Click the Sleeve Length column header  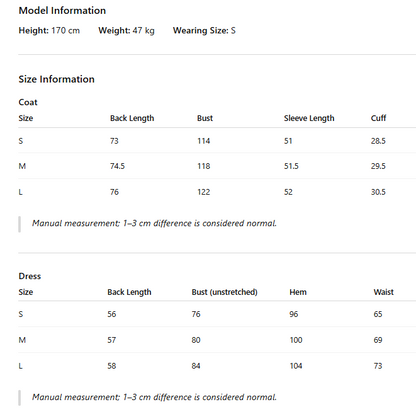[309, 118]
